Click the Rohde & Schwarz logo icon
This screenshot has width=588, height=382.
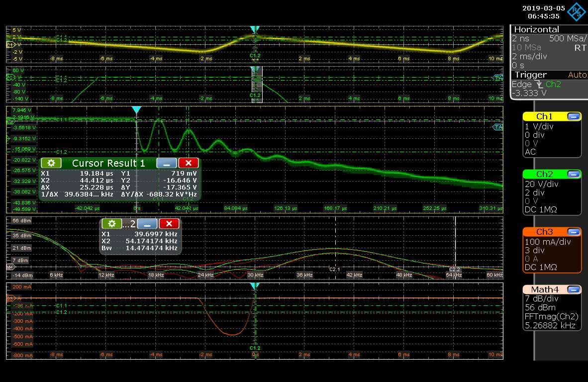click(x=577, y=11)
